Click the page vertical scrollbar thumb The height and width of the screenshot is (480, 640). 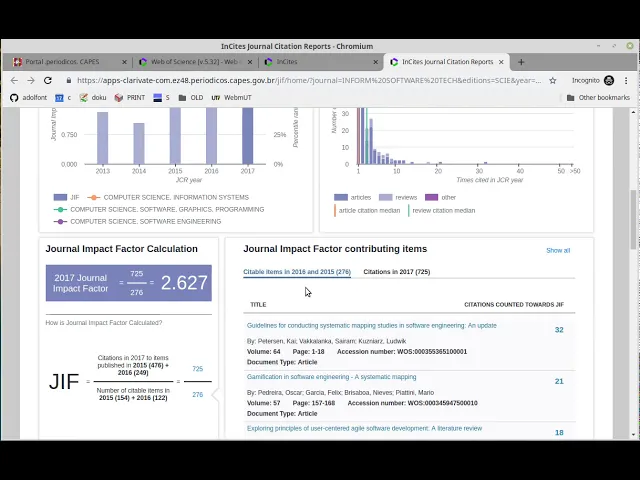point(633,218)
